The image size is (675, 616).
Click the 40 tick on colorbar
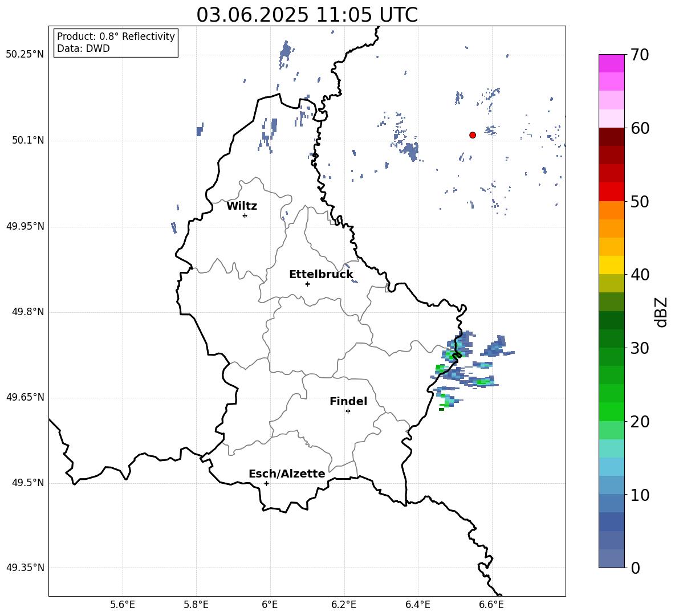click(x=639, y=275)
